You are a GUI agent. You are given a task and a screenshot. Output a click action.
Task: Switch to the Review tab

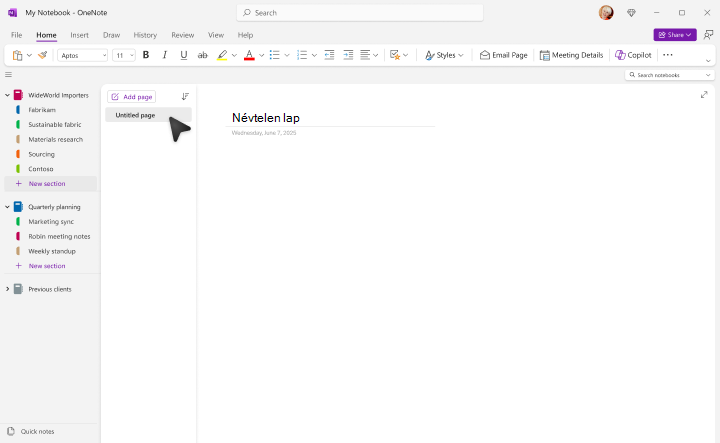[x=183, y=35]
